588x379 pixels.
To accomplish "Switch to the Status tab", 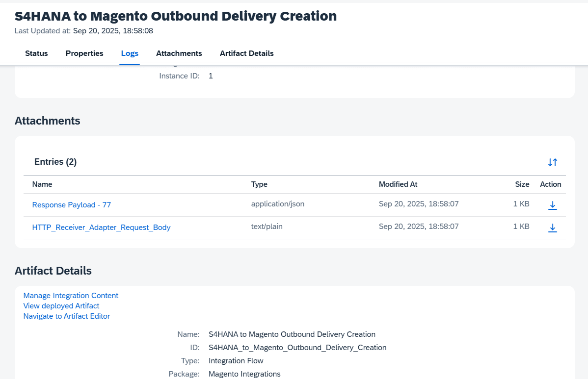I will point(36,53).
